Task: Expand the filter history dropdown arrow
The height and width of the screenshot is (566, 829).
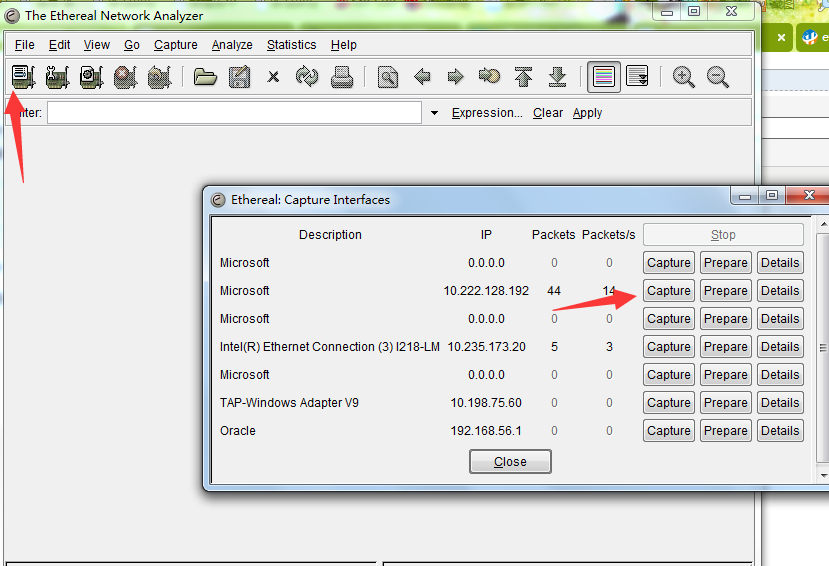Action: pyautogui.click(x=434, y=113)
